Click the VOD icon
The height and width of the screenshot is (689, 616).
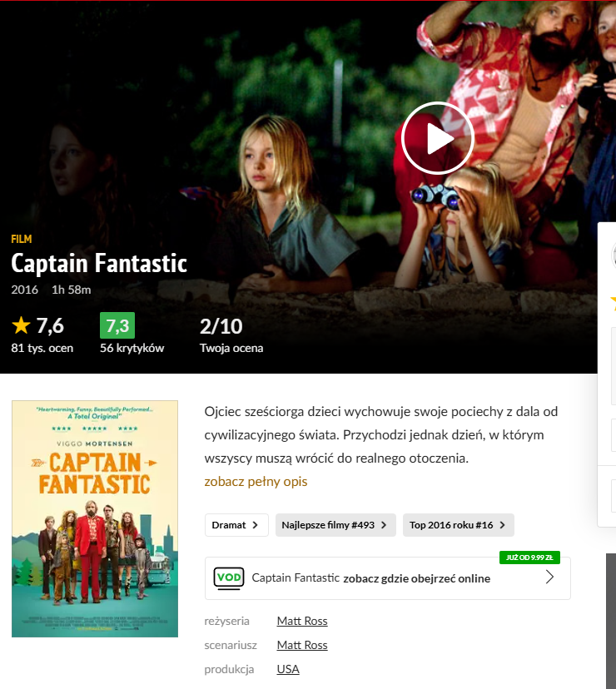[x=229, y=578]
